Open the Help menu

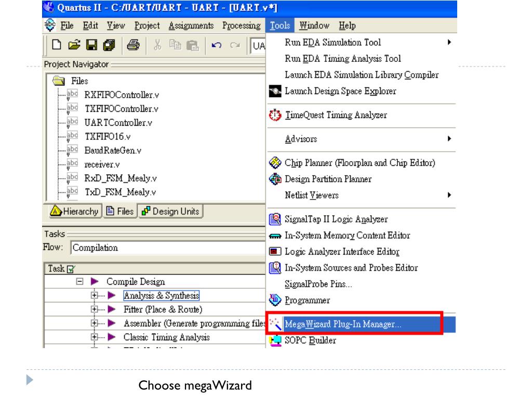click(x=347, y=25)
